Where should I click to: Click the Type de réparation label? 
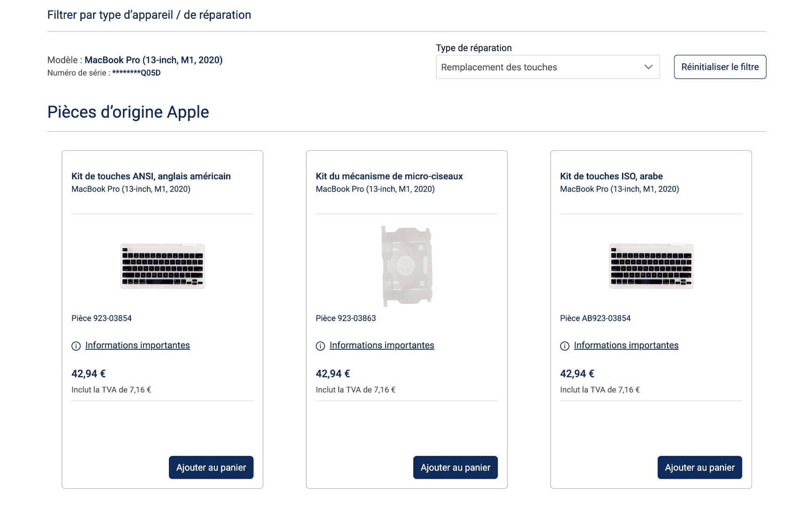click(474, 48)
